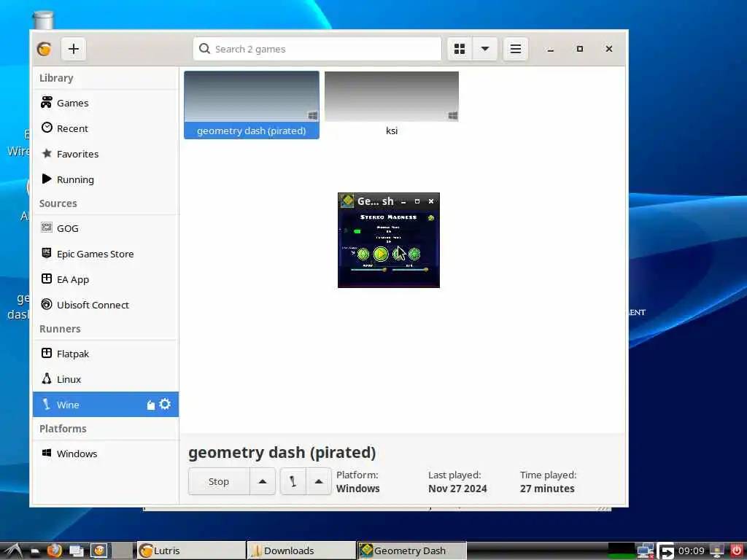Expand the Wine runner options arrow
This screenshot has width=747, height=560.
tap(319, 481)
